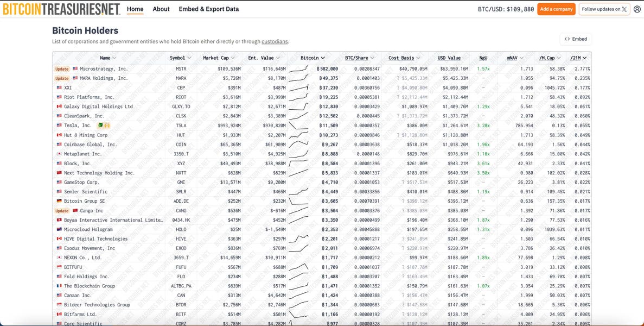Click the Canada flag beside Galaxy Digital Holdings
This screenshot has width=644, height=326.
pos(59,106)
